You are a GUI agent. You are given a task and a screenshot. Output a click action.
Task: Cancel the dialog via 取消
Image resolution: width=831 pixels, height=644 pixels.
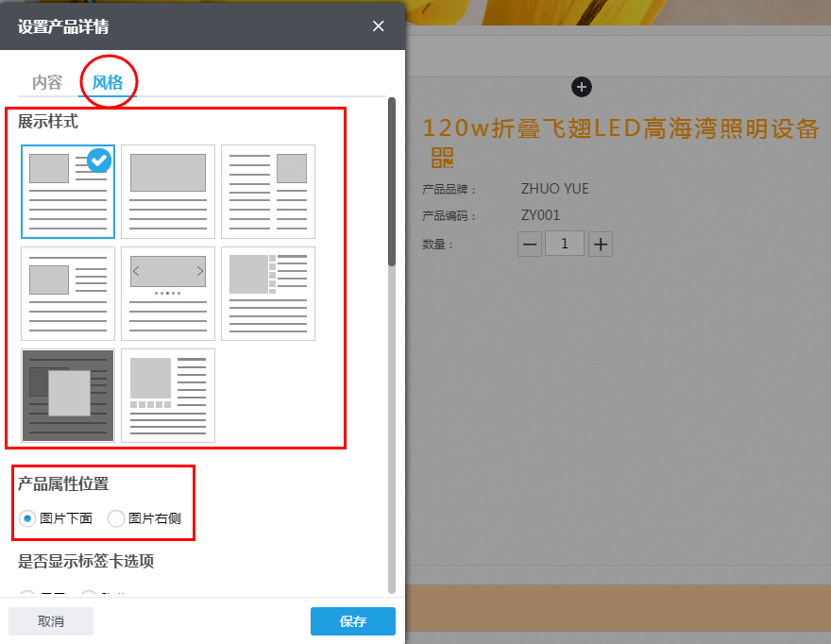point(50,620)
